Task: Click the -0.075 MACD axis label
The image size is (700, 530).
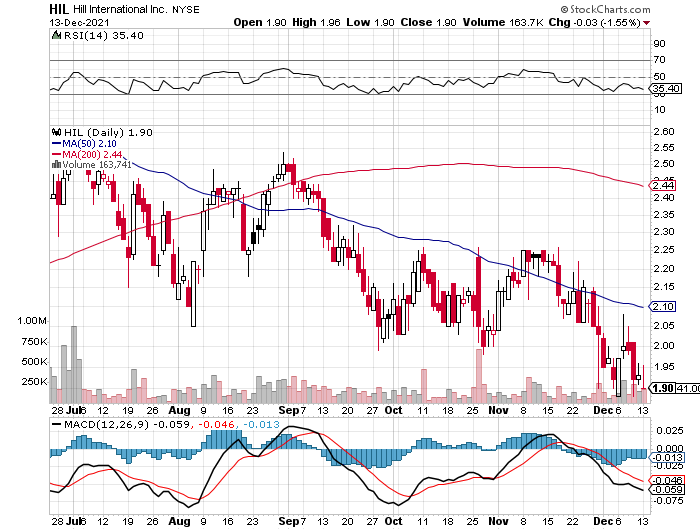Action: point(668,501)
